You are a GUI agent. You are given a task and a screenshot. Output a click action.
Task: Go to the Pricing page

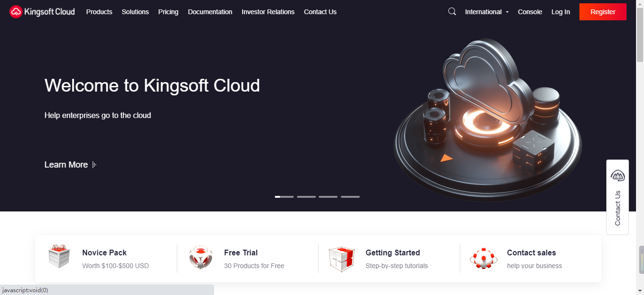point(168,12)
